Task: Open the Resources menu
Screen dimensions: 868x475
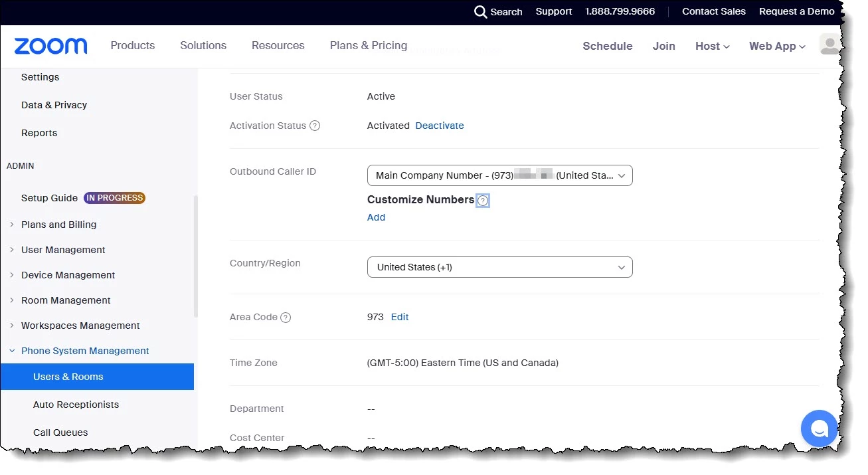Action: (278, 45)
